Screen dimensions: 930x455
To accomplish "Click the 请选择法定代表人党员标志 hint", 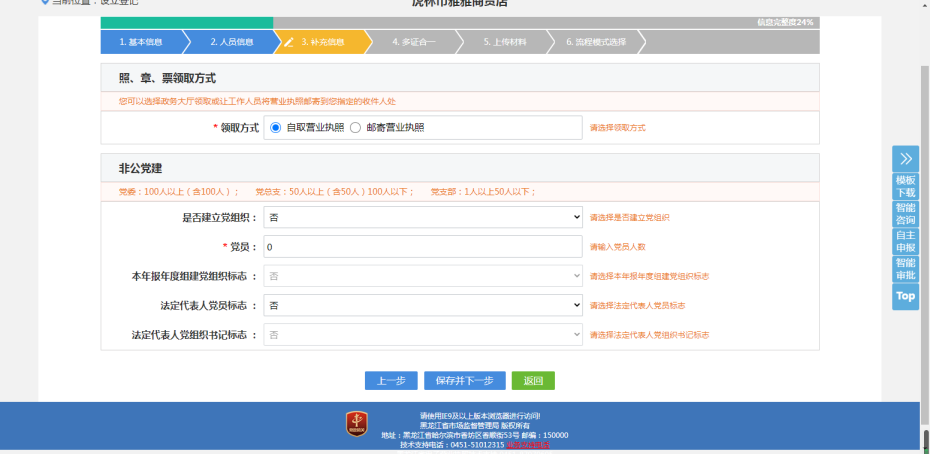I will pos(638,306).
